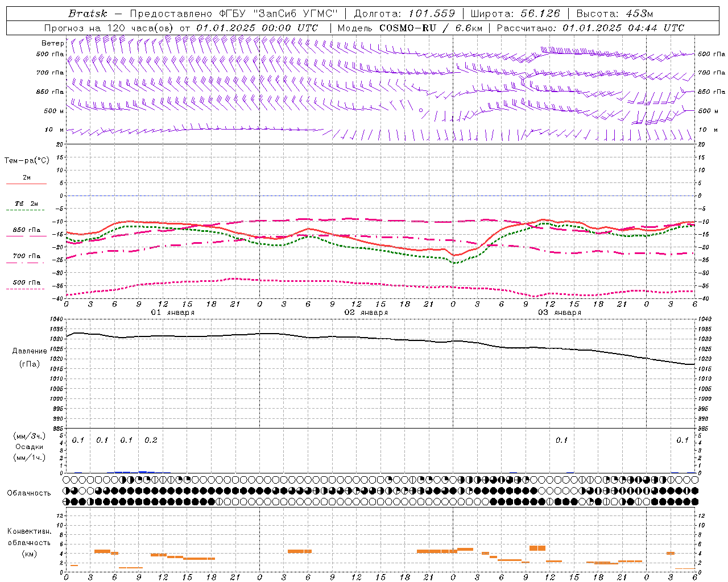The width and height of the screenshot is (728, 582).
Task: Click the (мм/1ч.) precipitation unit label
Action: click(30, 458)
